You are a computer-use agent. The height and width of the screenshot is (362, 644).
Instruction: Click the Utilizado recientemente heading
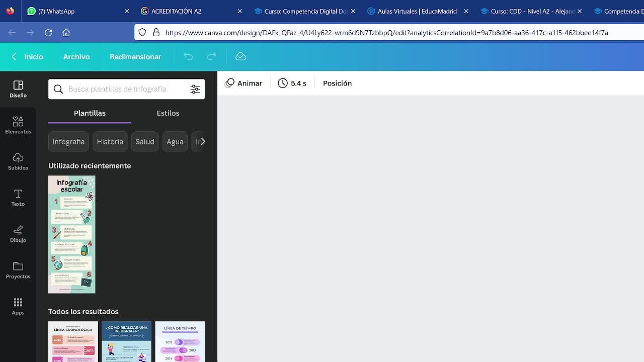(x=90, y=166)
